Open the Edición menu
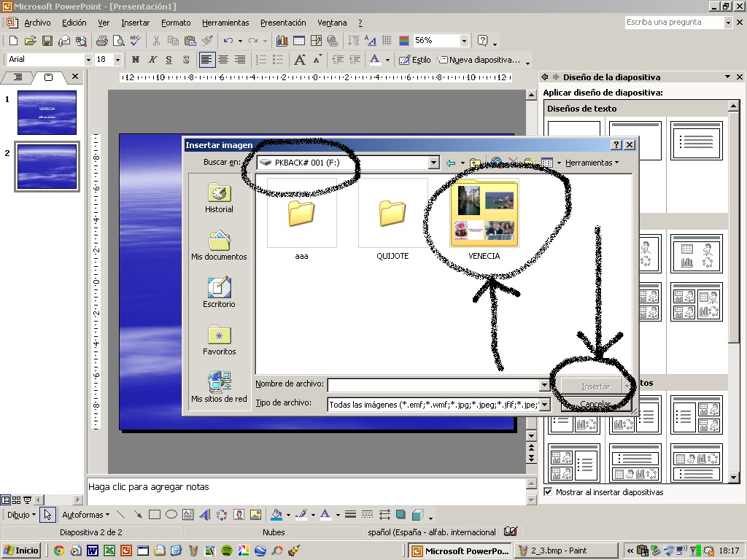Screen dimensions: 747x560 [74, 23]
